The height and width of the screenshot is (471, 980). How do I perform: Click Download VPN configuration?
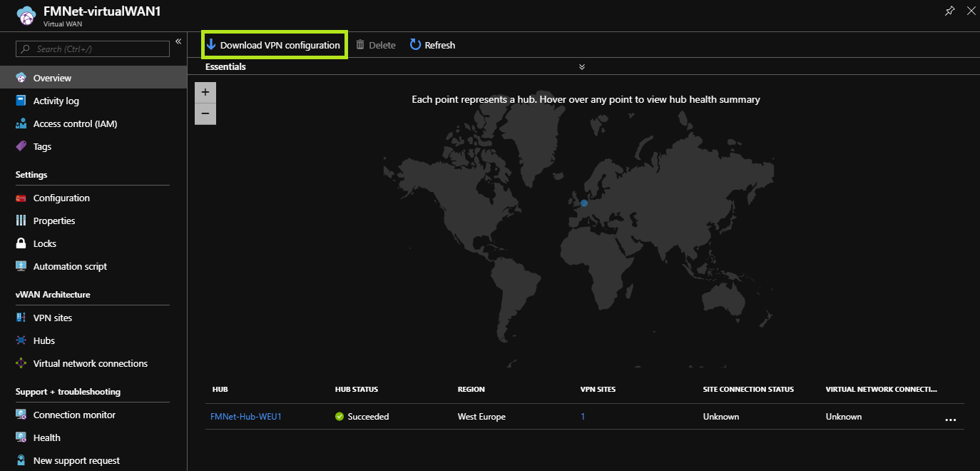coord(275,45)
